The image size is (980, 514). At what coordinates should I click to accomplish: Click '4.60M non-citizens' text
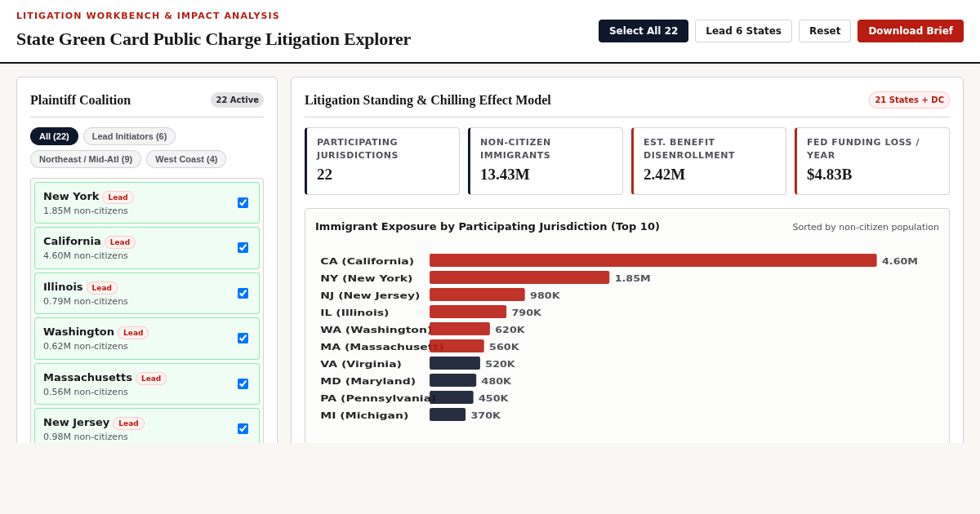86,255
